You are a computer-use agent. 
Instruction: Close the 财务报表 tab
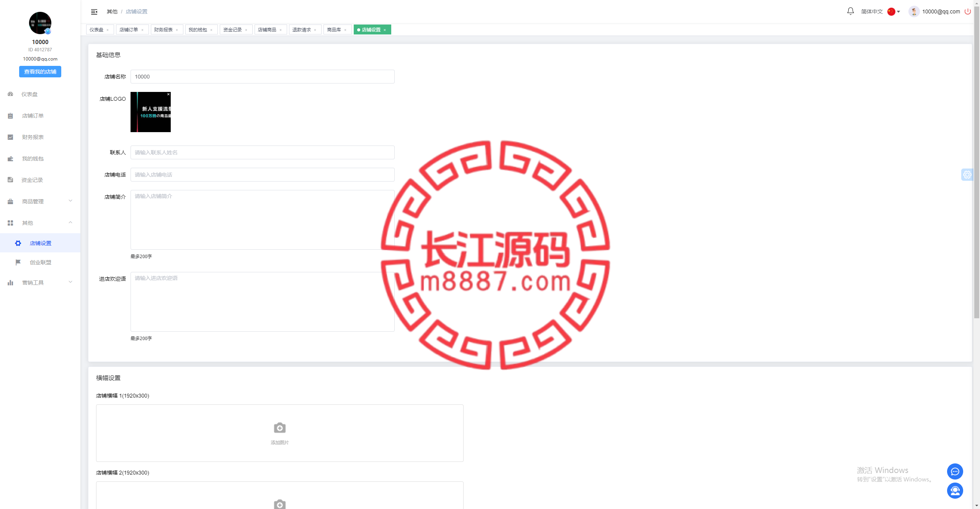[177, 30]
